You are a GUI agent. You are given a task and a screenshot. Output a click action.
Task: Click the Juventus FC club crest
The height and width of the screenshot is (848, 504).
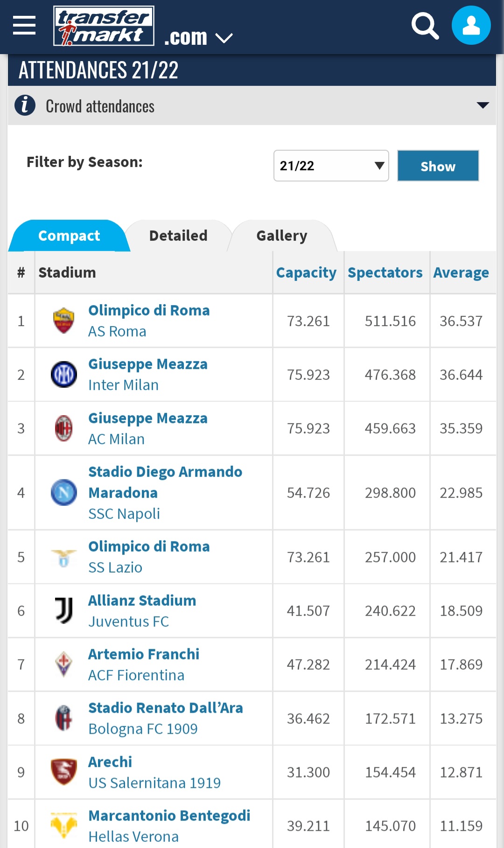pos(64,610)
